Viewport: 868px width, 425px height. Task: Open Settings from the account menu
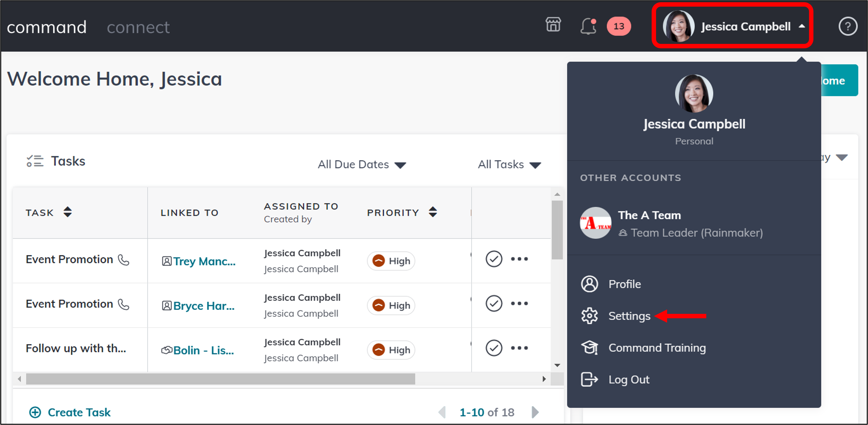click(x=629, y=316)
